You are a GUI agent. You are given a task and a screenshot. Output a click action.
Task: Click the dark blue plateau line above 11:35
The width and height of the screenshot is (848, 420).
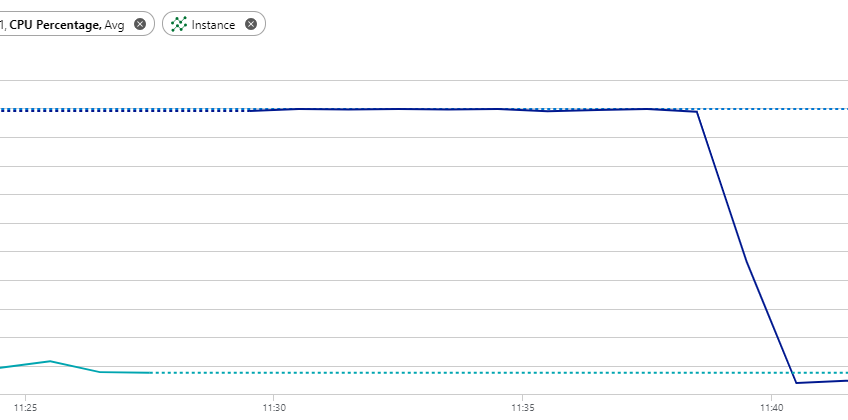[522, 110]
